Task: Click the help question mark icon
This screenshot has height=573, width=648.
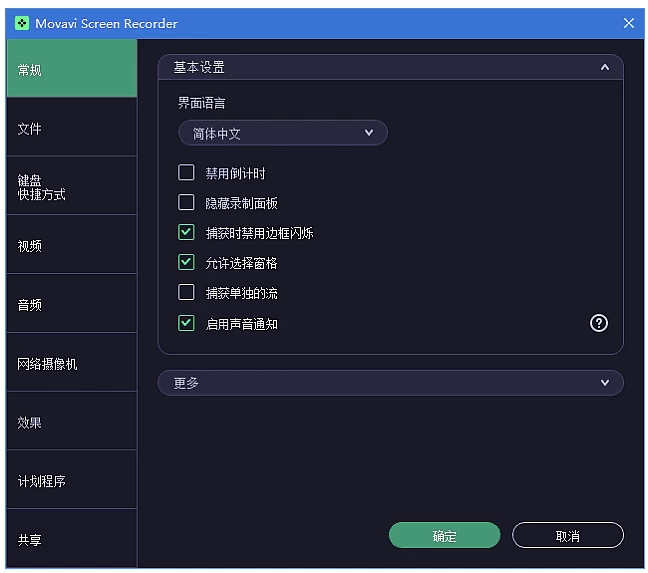Action: point(599,323)
